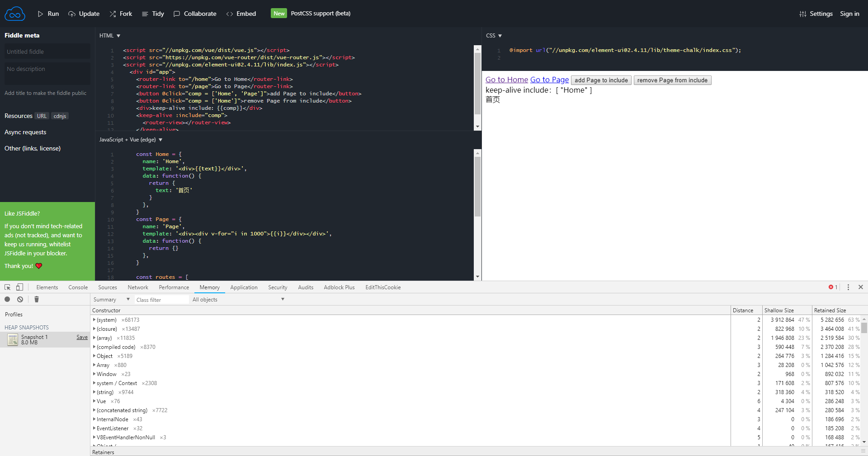Image resolution: width=868 pixels, height=456 pixels.
Task: Expand the (closure) constructor row
Action: click(94, 329)
